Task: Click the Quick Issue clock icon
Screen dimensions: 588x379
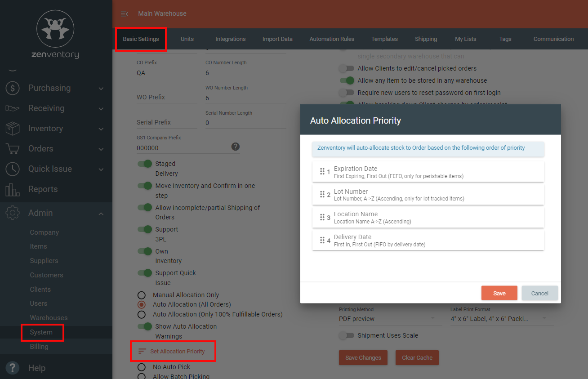Action: (x=12, y=169)
